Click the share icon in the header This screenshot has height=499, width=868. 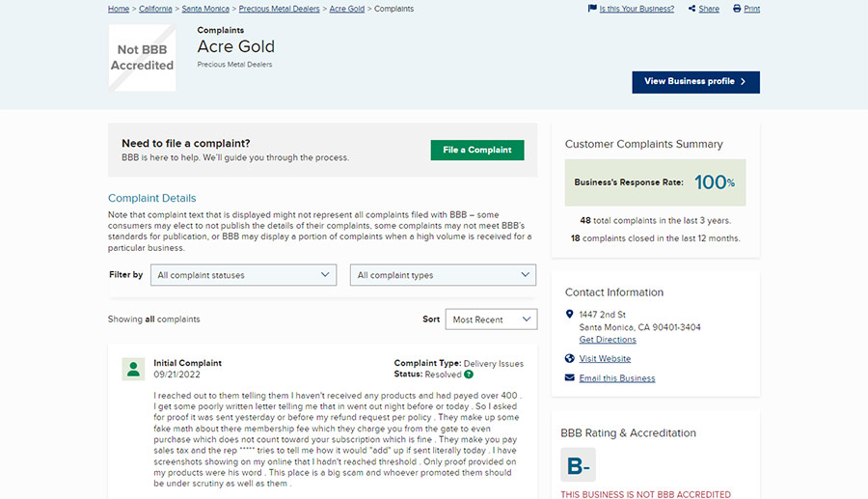(692, 9)
